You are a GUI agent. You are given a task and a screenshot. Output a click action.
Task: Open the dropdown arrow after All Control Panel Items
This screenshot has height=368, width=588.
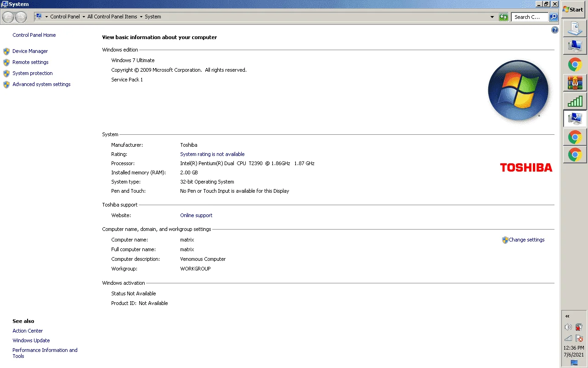click(141, 17)
